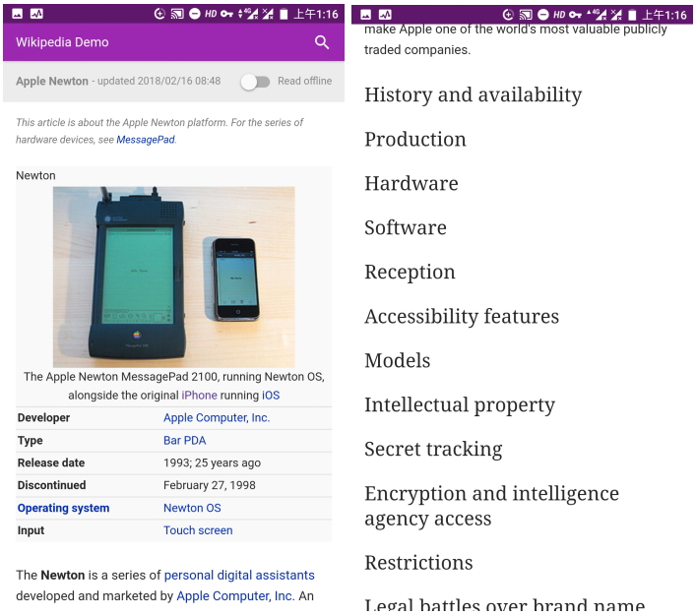Open the Apple Computer, Inc. link in the paragraph

[x=235, y=596]
